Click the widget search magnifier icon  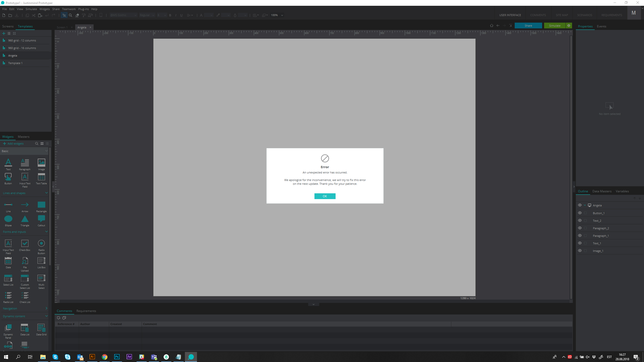tap(36, 144)
